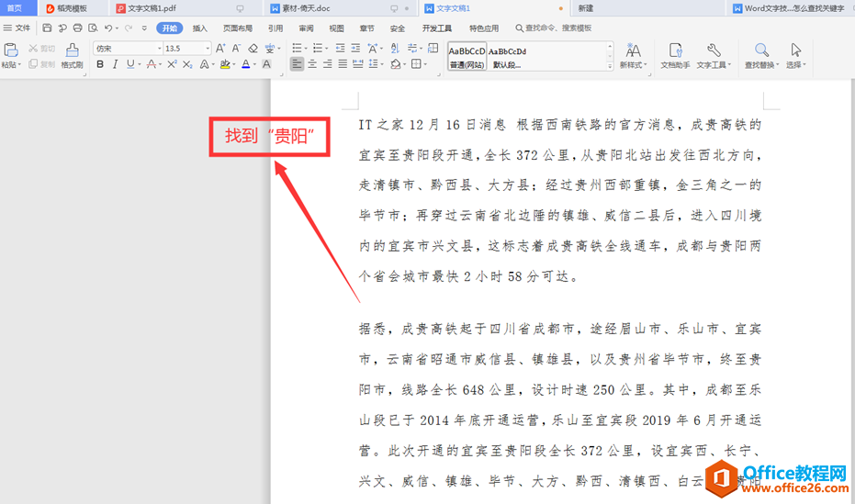
Task: Click the Paste (粘贴) clipboard icon
Action: tap(11, 50)
